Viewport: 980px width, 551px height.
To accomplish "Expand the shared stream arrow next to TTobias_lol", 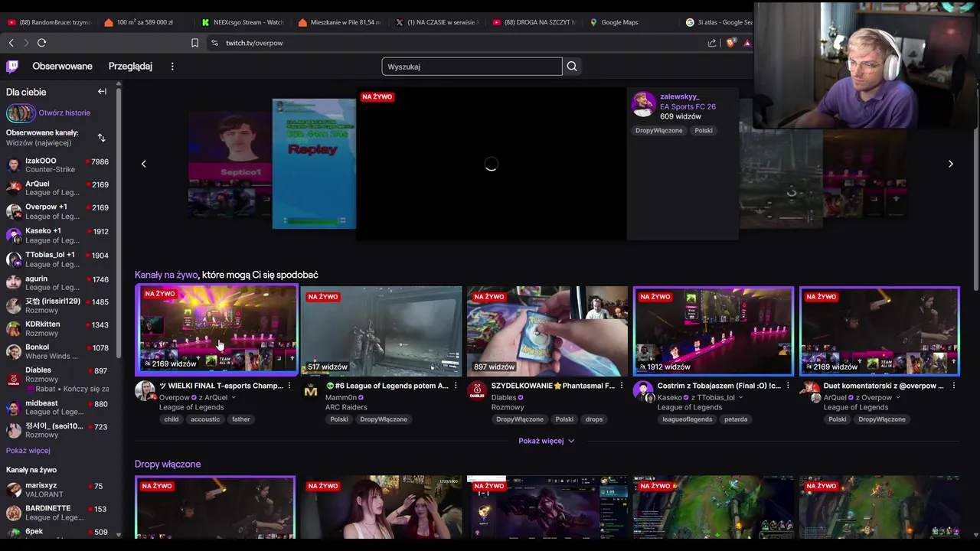I will tap(741, 398).
